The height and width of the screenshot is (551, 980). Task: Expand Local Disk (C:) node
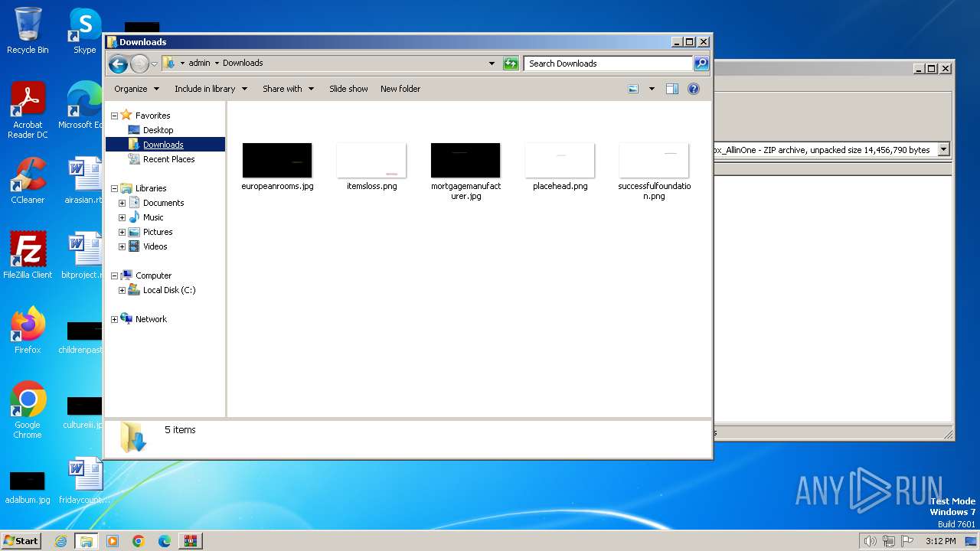click(122, 290)
